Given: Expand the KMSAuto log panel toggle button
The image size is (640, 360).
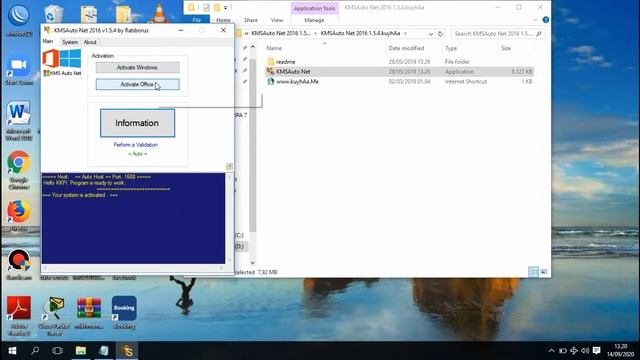Looking at the screenshot, I should click(x=229, y=166).
